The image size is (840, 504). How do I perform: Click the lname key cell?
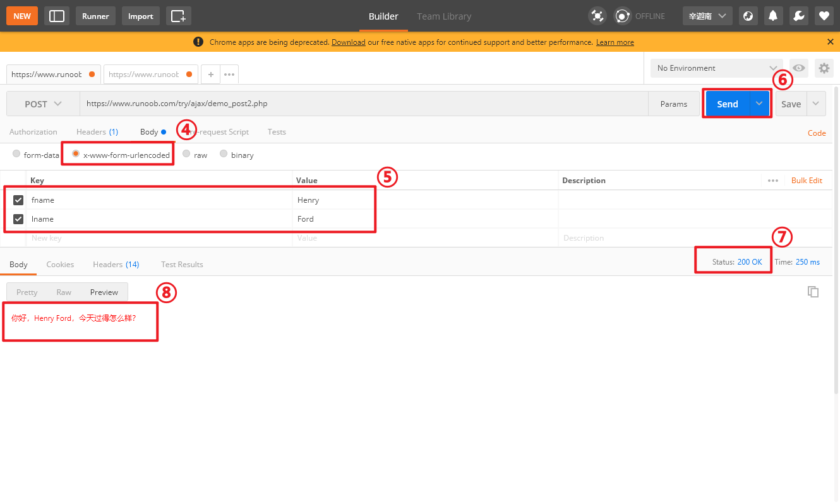(160, 219)
